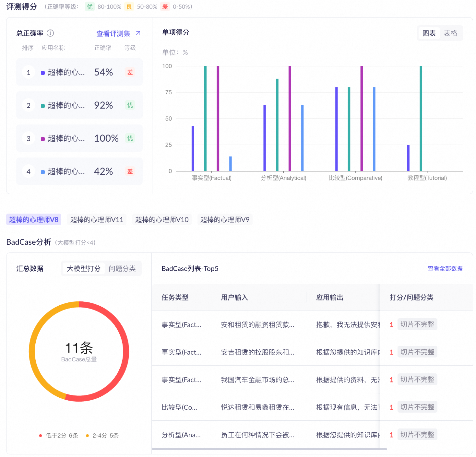476x457 pixels.
Task: Open the 我国汽车金融市场的总 row
Action: 312,379
